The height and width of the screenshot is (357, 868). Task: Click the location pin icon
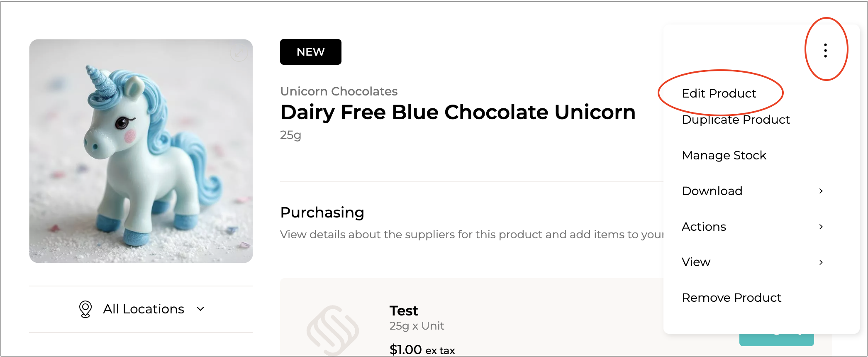point(85,309)
